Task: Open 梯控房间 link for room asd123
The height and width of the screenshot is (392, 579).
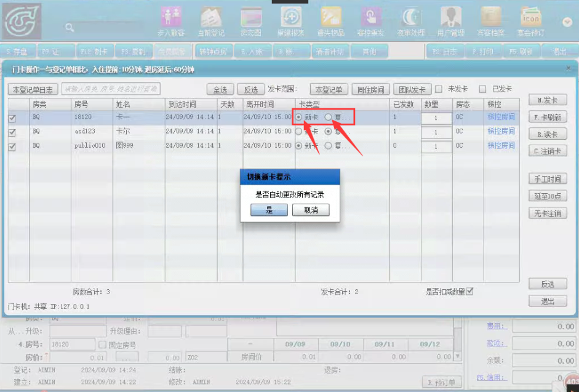Action: coord(501,131)
